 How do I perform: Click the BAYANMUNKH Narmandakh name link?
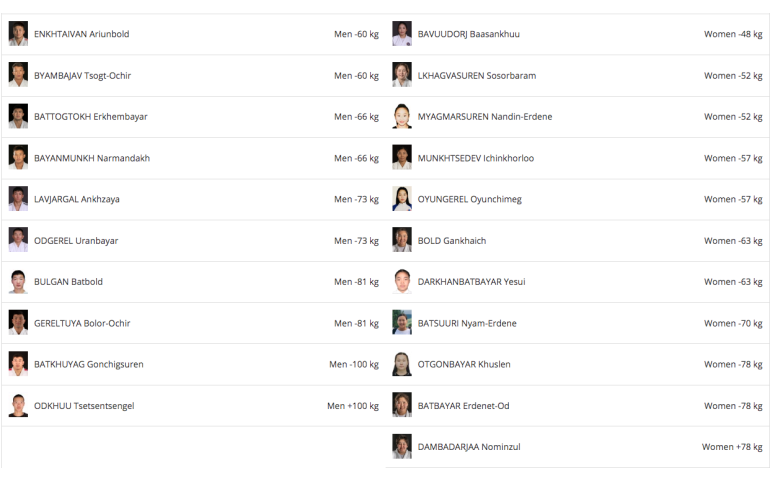92,158
